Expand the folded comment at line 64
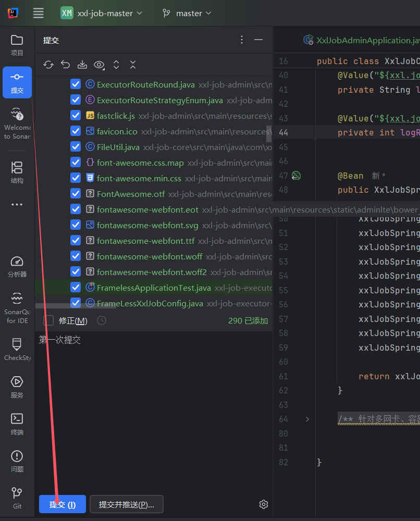The width and height of the screenshot is (420, 521). pyautogui.click(x=307, y=419)
